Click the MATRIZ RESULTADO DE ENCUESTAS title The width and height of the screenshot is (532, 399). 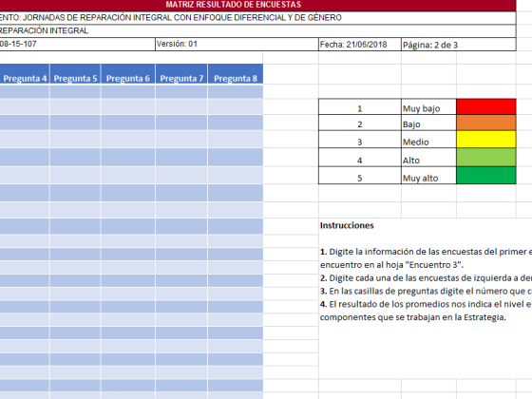[234, 5]
